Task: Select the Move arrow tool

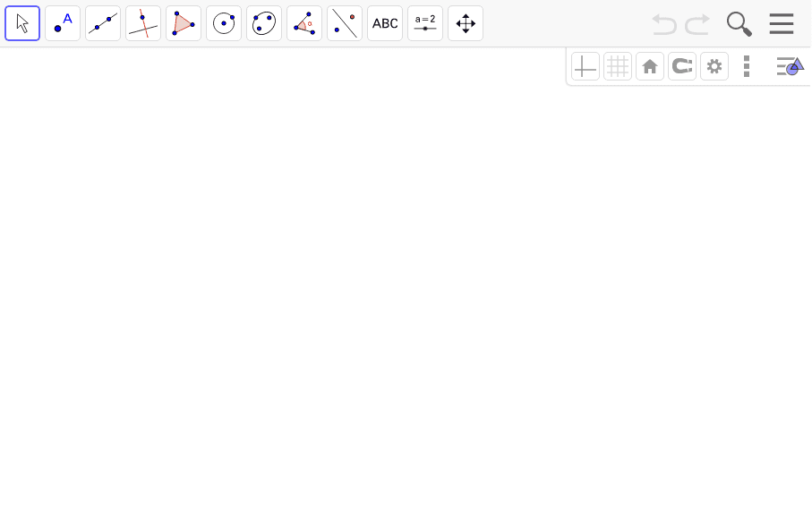Action: click(x=22, y=23)
